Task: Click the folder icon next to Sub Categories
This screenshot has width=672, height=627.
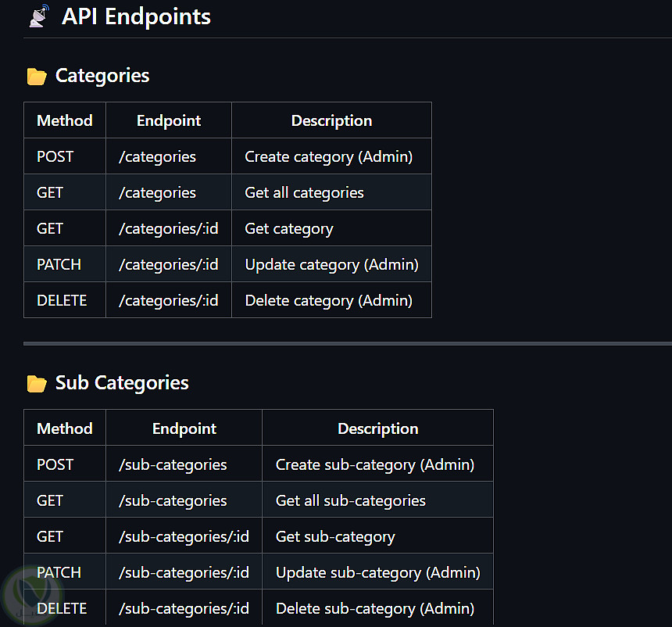Action: pyautogui.click(x=36, y=384)
